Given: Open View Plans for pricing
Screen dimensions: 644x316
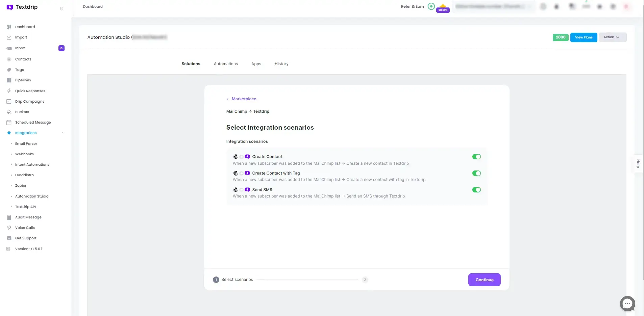Looking at the screenshot, I should coord(583,37).
